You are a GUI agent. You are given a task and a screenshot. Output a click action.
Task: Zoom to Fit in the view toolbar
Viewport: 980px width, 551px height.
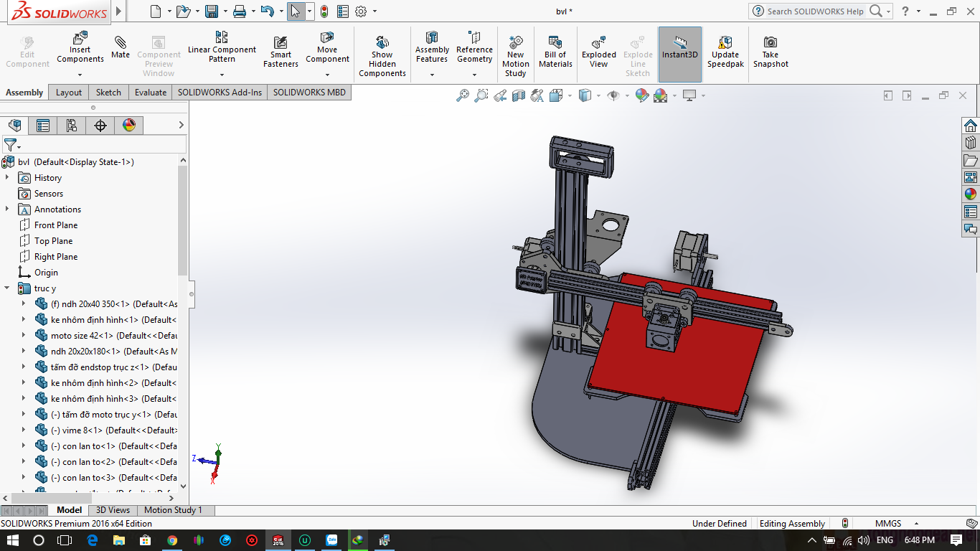click(463, 95)
